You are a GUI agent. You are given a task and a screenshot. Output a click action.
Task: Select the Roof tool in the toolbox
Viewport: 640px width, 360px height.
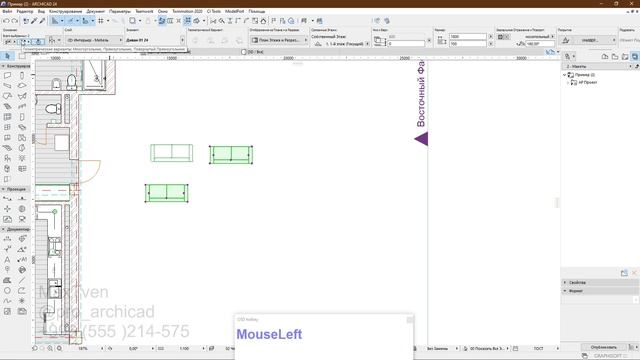(7, 96)
